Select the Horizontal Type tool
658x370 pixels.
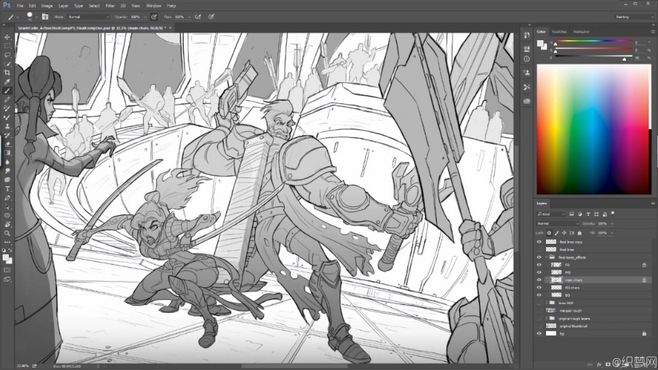point(7,188)
